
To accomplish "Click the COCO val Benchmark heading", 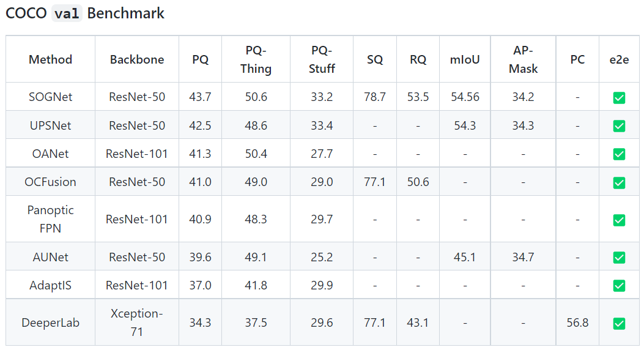I will point(84,13).
